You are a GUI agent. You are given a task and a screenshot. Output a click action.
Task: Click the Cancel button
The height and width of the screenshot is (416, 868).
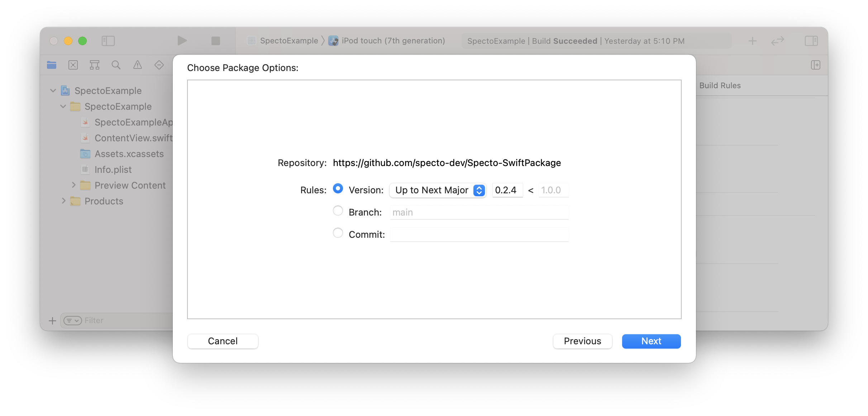click(223, 341)
